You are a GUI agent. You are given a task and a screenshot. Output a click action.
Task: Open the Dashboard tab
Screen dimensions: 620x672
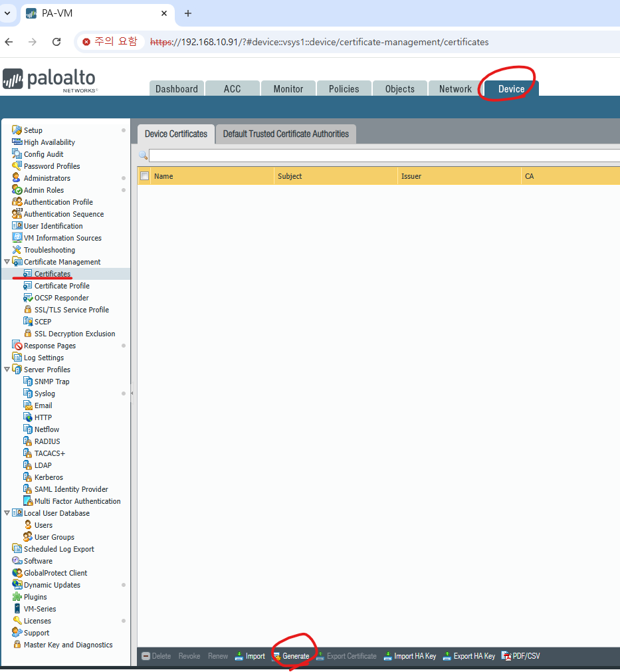point(177,88)
